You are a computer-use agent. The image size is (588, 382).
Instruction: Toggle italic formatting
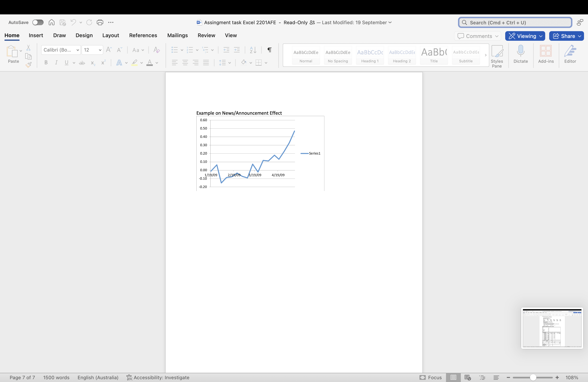click(56, 62)
